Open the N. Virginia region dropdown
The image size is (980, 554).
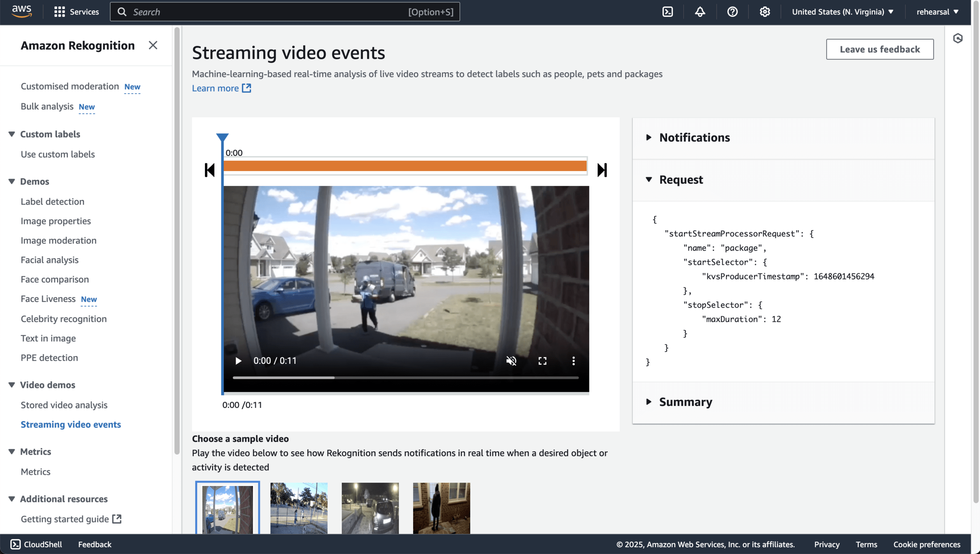click(842, 12)
